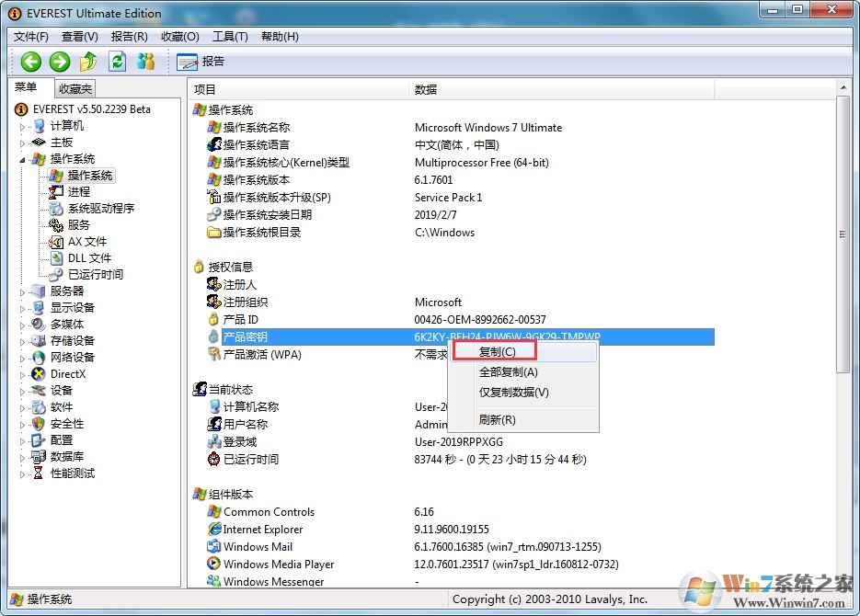Collapse the 操作系统 tree node
The width and height of the screenshot is (860, 616).
pyautogui.click(x=23, y=159)
